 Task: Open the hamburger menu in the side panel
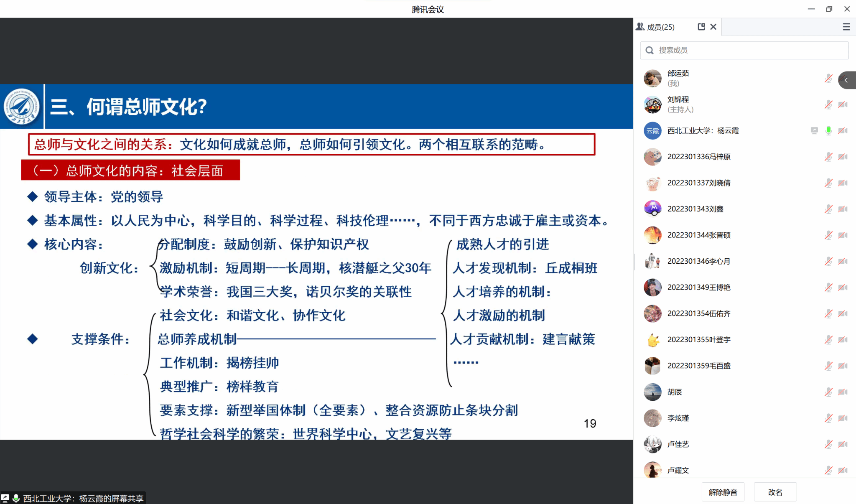coord(846,27)
